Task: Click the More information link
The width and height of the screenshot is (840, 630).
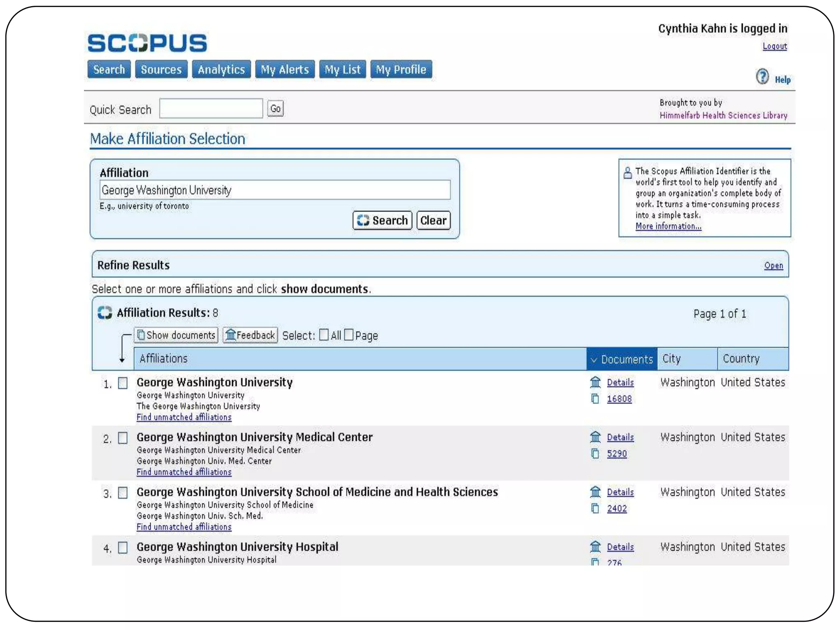Action: pos(668,226)
